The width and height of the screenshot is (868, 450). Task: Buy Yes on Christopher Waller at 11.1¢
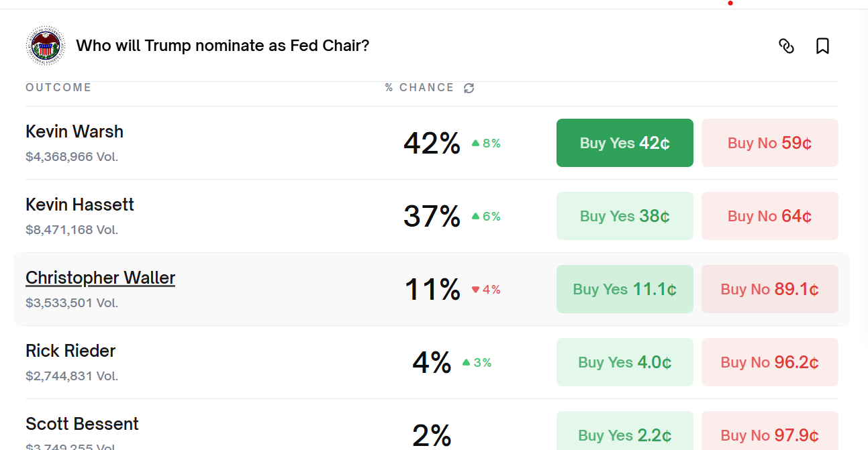(x=624, y=289)
